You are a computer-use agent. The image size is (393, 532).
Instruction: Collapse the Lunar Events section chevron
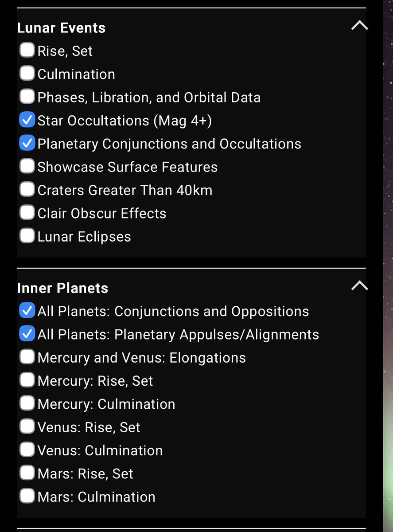pyautogui.click(x=359, y=26)
